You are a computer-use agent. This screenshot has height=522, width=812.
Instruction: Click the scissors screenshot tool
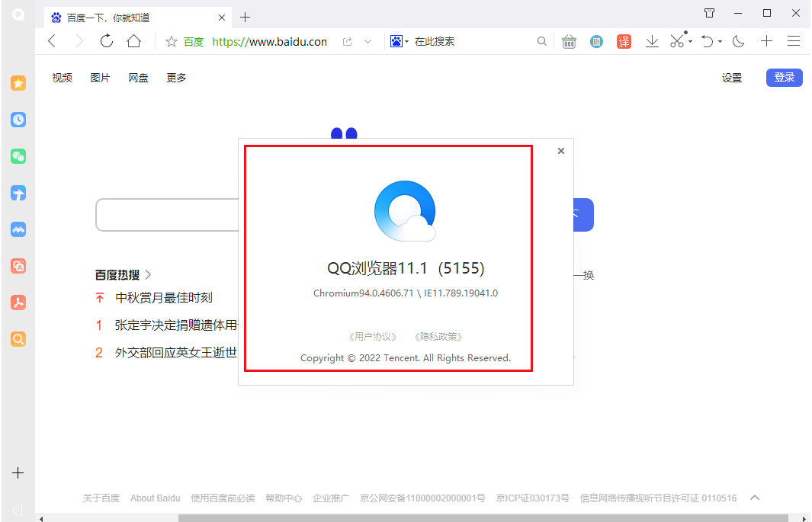(x=677, y=41)
